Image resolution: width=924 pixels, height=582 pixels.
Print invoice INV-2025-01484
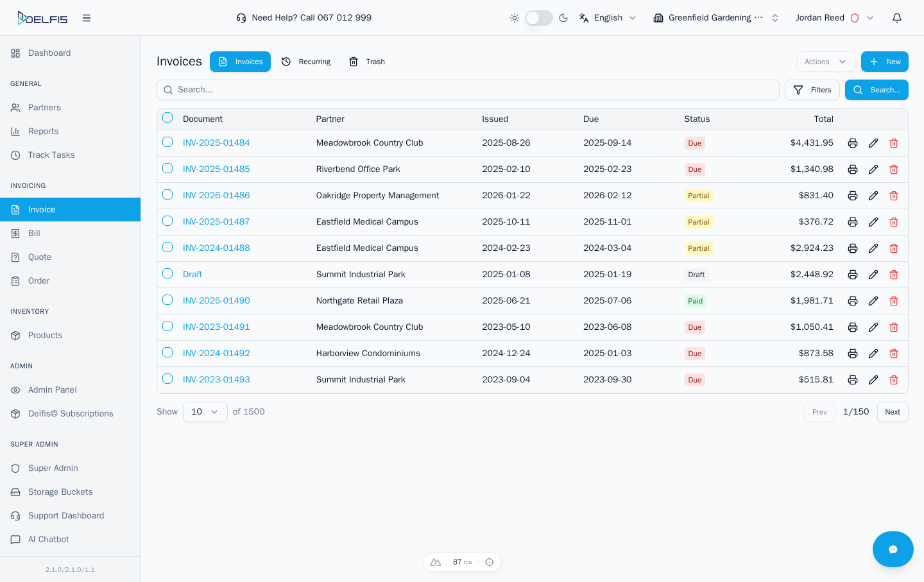[x=853, y=143]
